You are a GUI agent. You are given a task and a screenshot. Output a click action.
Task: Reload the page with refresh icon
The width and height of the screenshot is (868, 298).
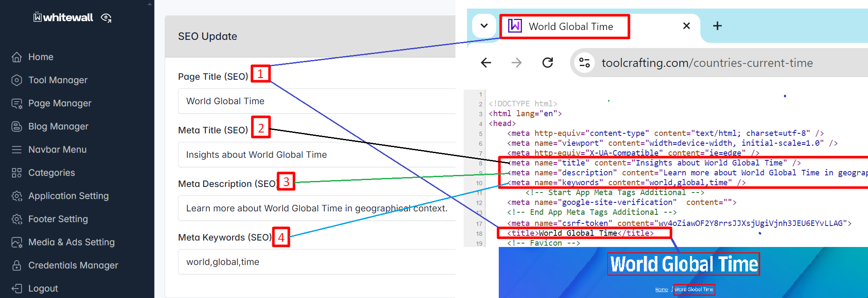click(x=548, y=63)
